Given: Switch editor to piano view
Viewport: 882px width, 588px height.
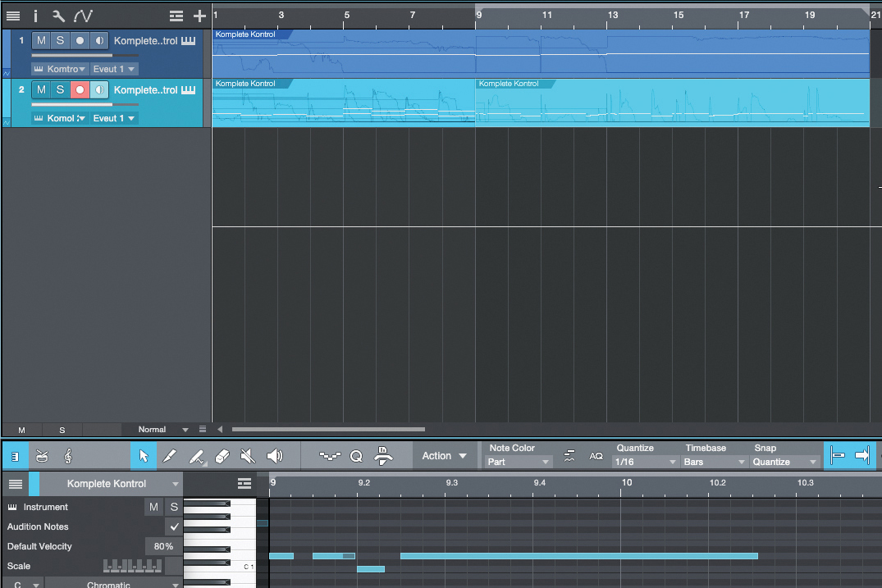Looking at the screenshot, I should tap(16, 457).
